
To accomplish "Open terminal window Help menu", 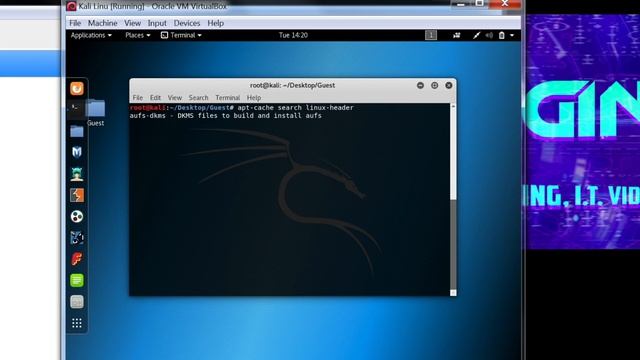I will coord(253,98).
